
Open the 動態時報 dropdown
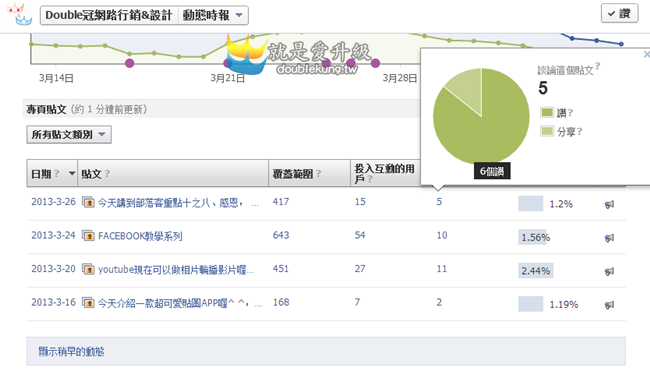213,15
